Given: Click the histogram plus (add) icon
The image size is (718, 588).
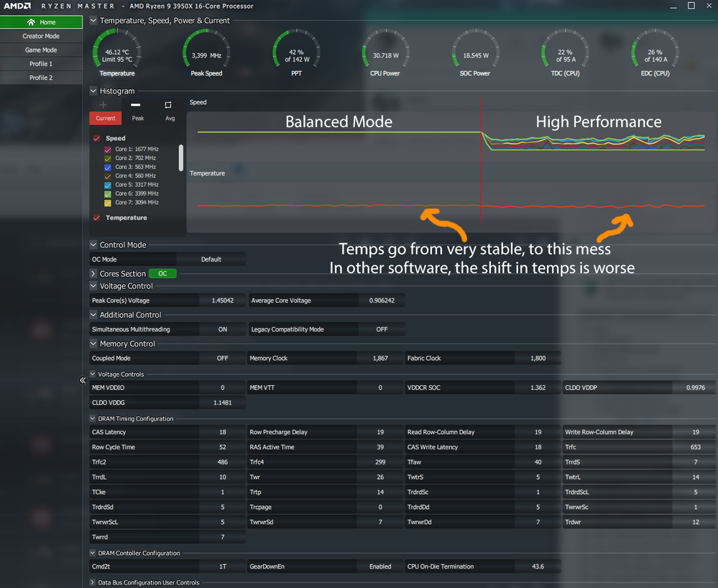Looking at the screenshot, I should pyautogui.click(x=103, y=105).
